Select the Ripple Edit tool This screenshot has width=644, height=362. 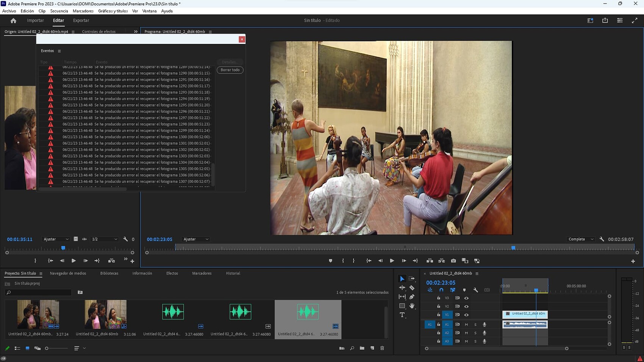(x=402, y=288)
